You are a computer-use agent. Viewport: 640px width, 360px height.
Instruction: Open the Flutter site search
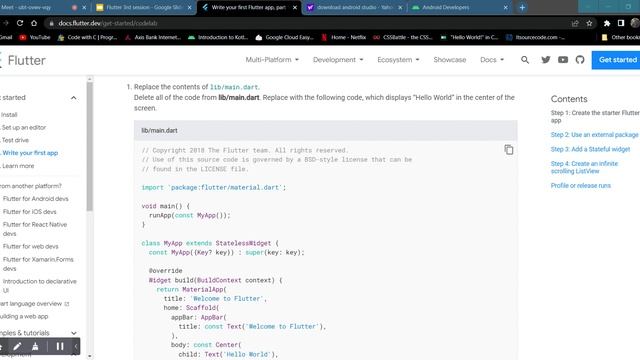click(x=525, y=60)
